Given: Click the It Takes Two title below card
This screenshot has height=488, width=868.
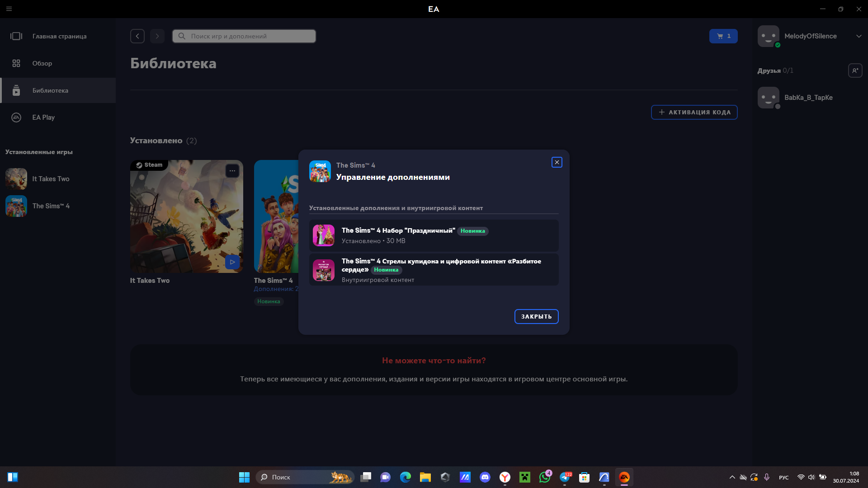Looking at the screenshot, I should (150, 281).
